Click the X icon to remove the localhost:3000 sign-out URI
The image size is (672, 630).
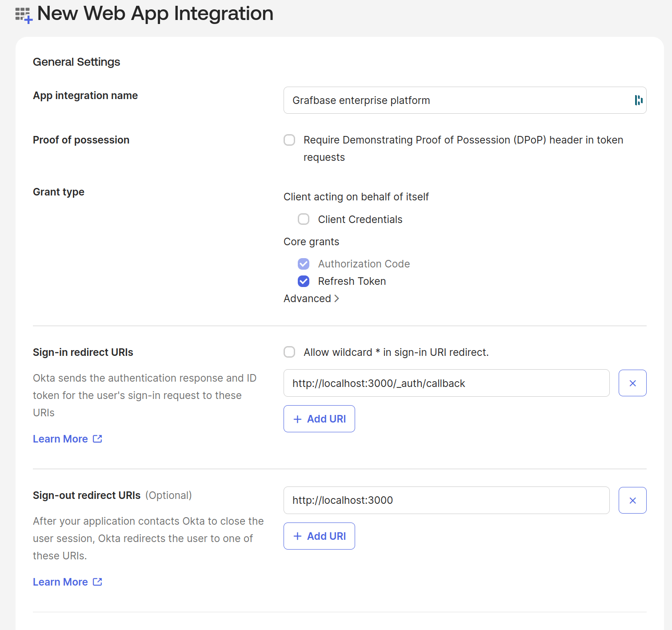632,500
